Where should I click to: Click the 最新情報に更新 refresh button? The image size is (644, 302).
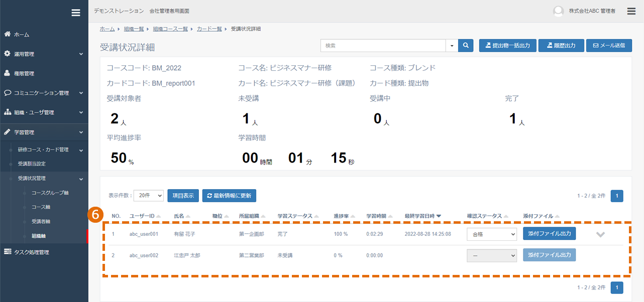click(x=230, y=196)
